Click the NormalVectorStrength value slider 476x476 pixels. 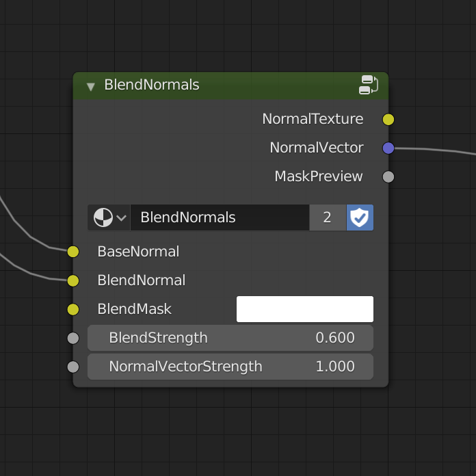point(230,367)
